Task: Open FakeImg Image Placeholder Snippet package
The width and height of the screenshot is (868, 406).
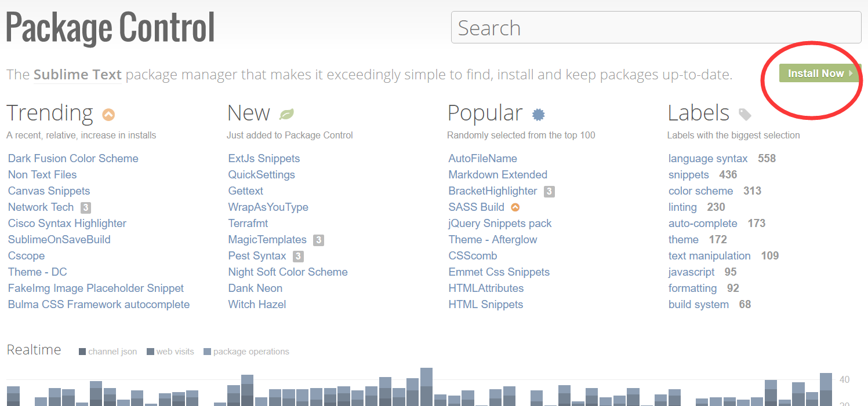Action: coord(96,288)
